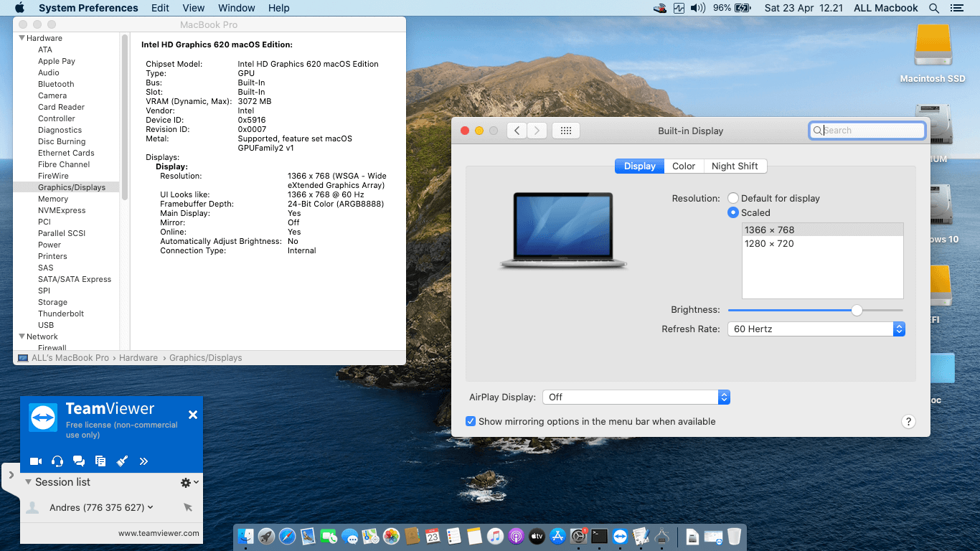Go forward in System Preferences

tap(537, 131)
